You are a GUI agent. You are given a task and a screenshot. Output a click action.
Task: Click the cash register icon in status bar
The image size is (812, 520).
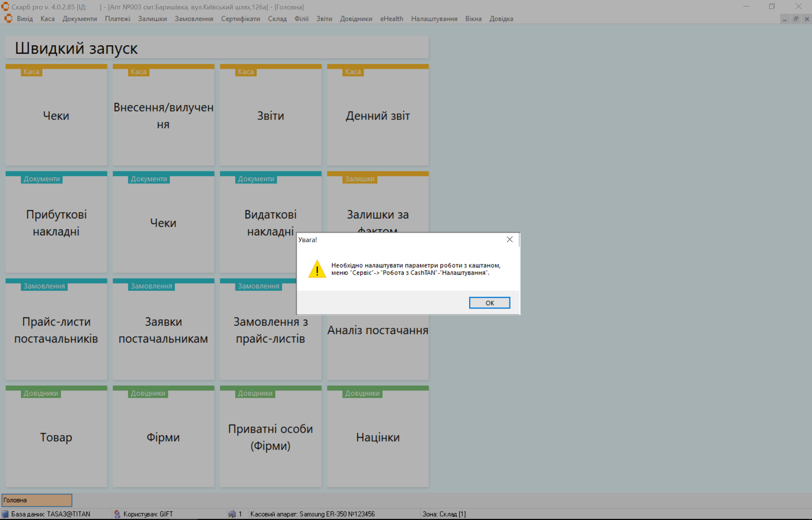click(x=232, y=514)
